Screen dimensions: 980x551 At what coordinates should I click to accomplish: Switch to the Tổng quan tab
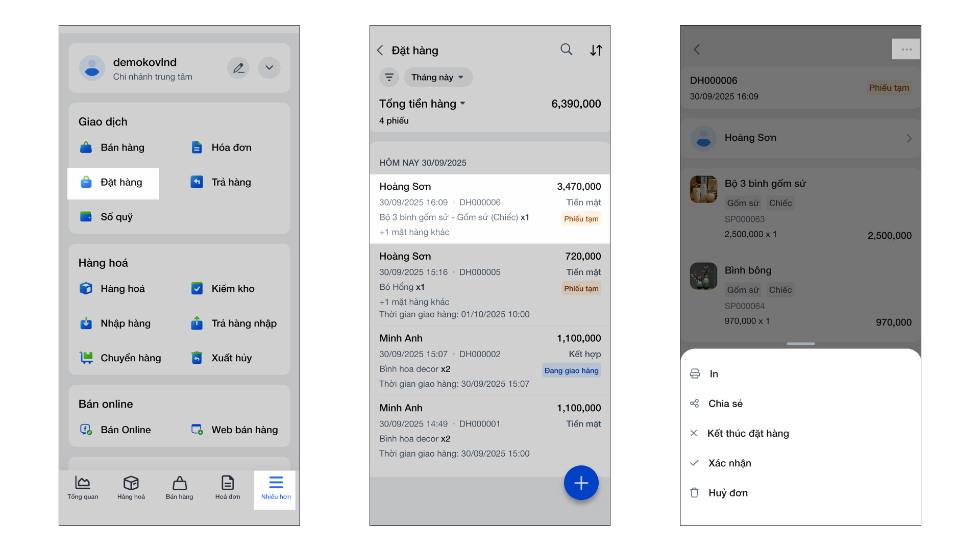click(x=83, y=488)
